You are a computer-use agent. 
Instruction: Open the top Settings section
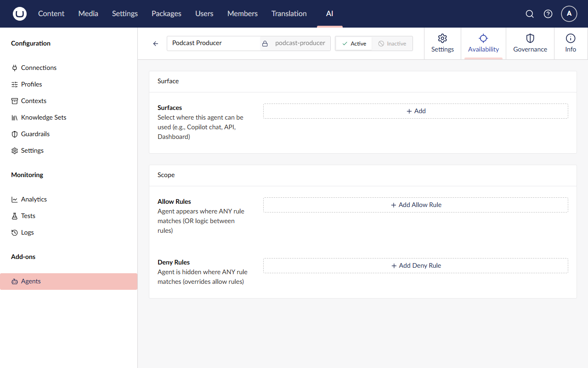tap(125, 14)
